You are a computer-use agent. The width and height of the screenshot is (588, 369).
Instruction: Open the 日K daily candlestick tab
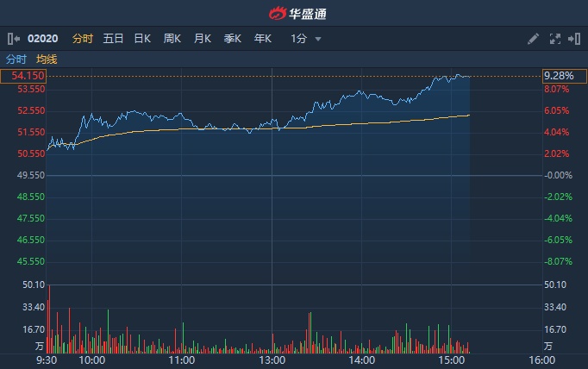(142, 39)
